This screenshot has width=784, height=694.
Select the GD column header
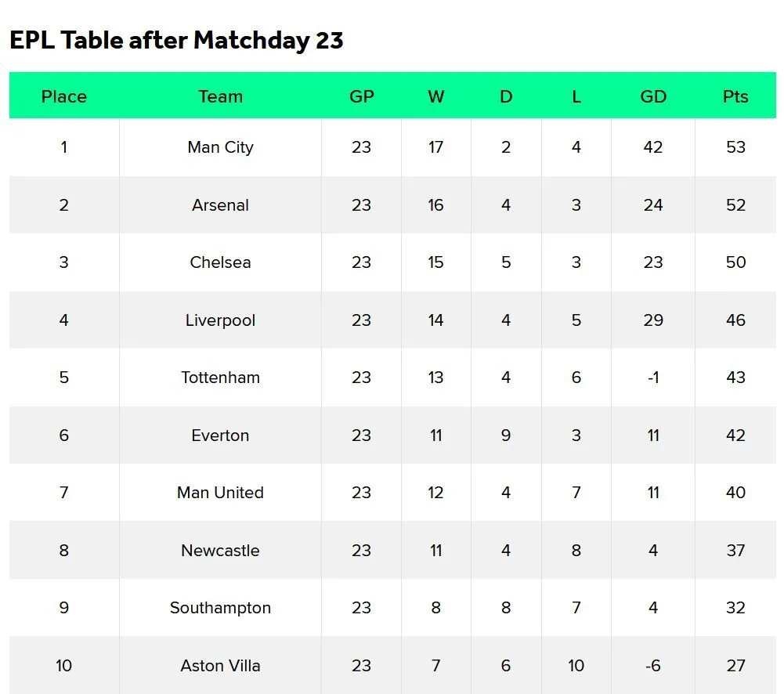(x=653, y=96)
